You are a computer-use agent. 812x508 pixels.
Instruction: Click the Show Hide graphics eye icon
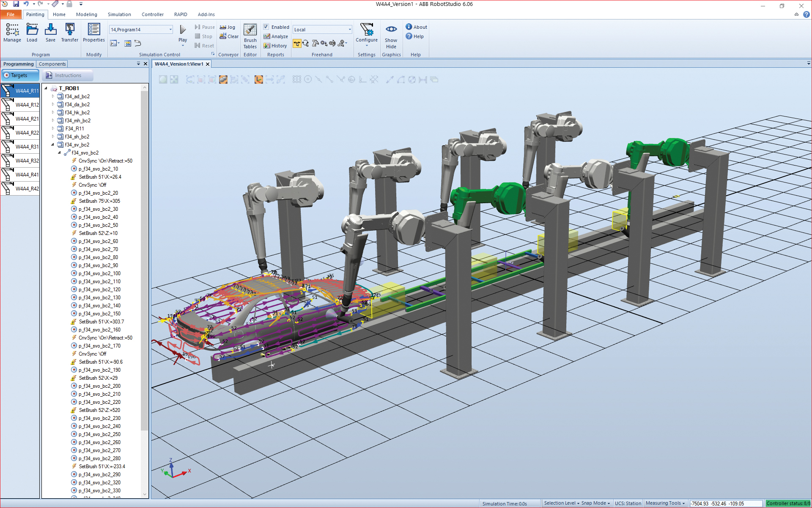coord(391,29)
